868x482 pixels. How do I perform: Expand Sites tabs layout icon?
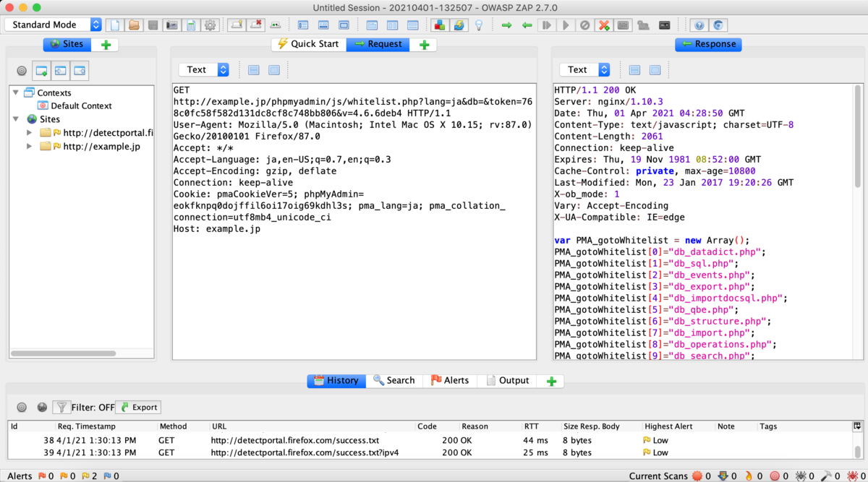tap(304, 25)
